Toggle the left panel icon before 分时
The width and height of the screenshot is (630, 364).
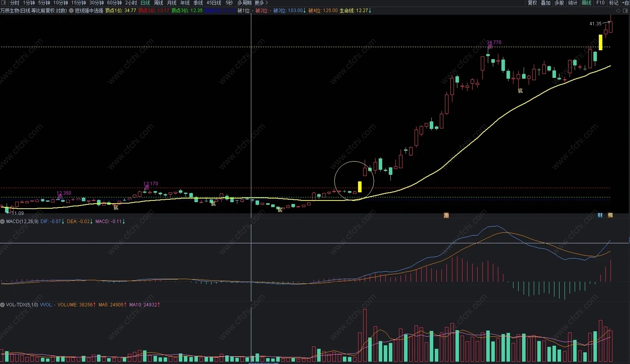tap(4, 3)
